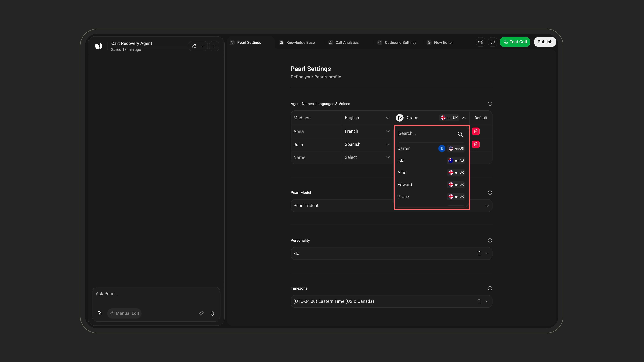Focus the voice Search field
This screenshot has width=644, height=362.
point(427,133)
